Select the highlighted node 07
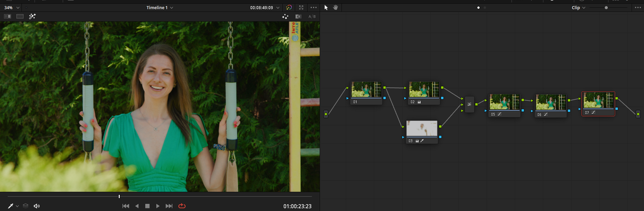 598,104
